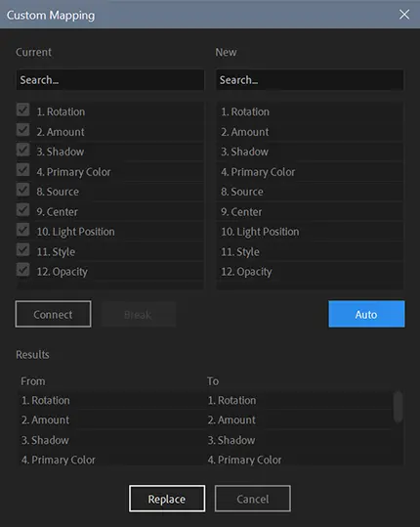The height and width of the screenshot is (527, 420).
Task: Toggle the 2. Amount checkbox in Current
Action: tap(22, 130)
